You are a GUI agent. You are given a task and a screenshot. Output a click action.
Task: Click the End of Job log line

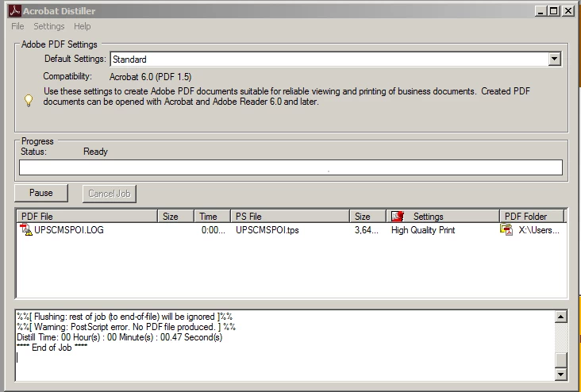tap(52, 348)
